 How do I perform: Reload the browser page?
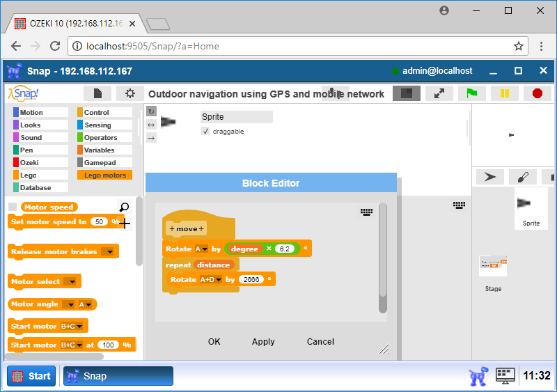[55, 46]
